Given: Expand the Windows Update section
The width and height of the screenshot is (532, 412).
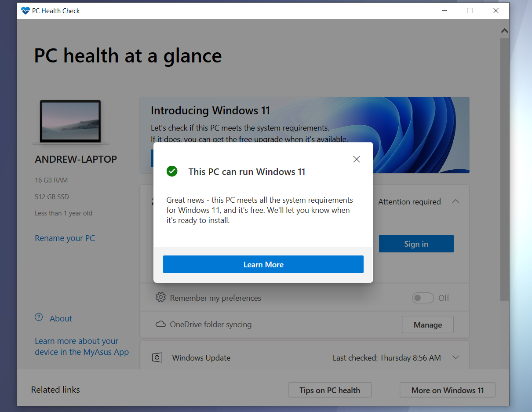Looking at the screenshot, I should point(455,357).
